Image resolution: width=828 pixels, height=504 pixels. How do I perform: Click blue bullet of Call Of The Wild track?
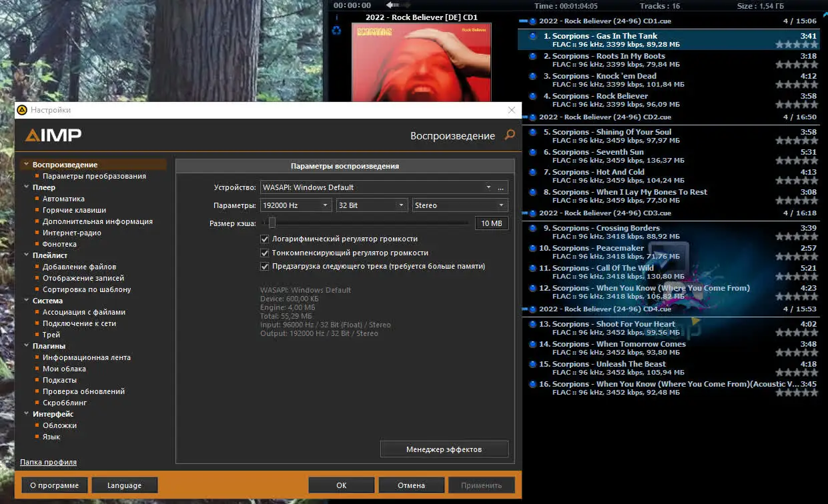[x=532, y=269]
